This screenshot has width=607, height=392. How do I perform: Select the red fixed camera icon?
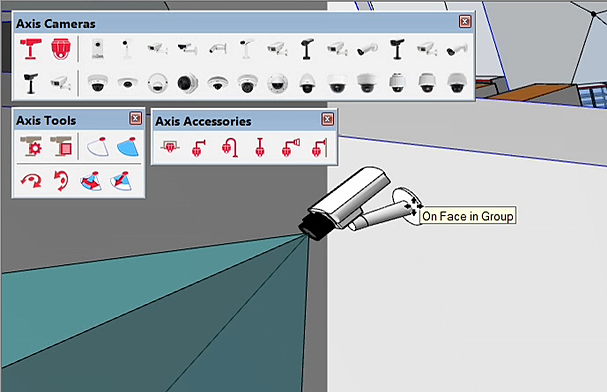pos(31,49)
